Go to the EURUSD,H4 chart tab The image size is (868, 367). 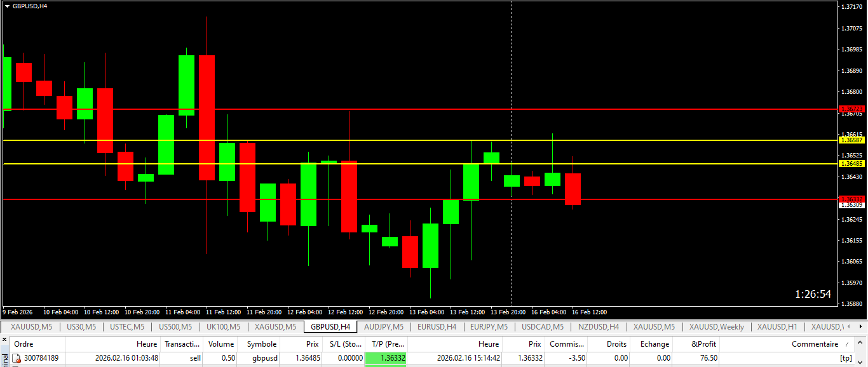[x=437, y=327]
